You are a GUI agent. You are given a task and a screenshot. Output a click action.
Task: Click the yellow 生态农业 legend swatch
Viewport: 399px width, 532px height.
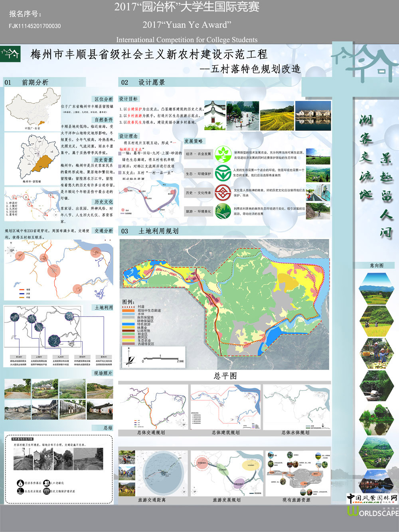(128, 340)
